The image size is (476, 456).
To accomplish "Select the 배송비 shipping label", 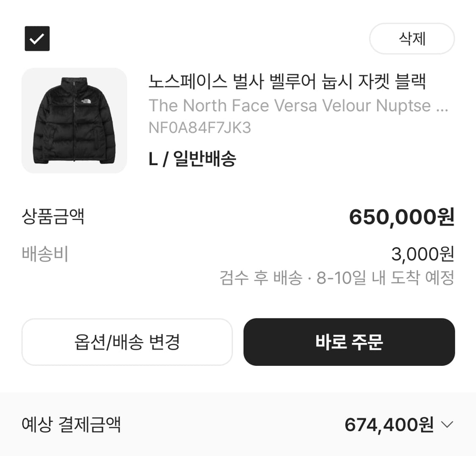I will 44,254.
